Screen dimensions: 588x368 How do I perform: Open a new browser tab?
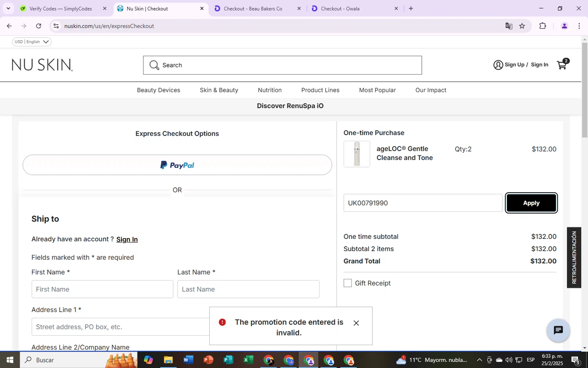411,8
